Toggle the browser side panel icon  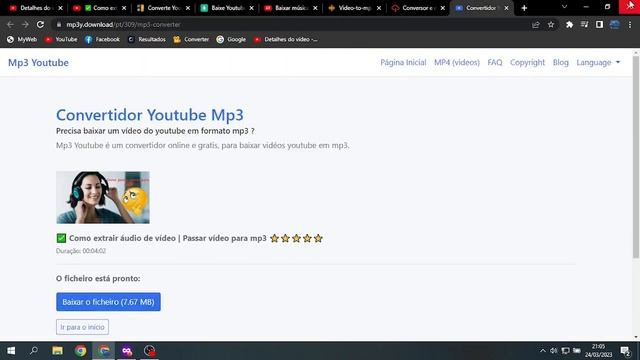[599, 24]
